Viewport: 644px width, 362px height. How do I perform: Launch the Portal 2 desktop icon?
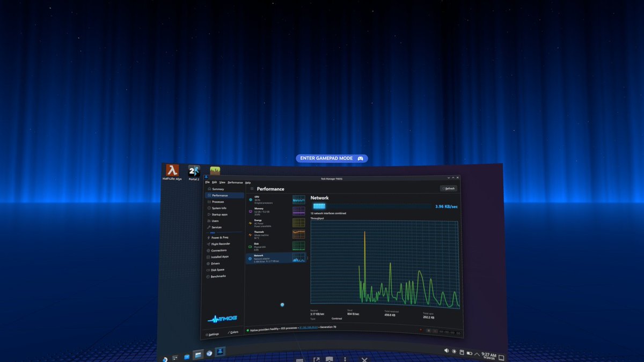point(194,173)
